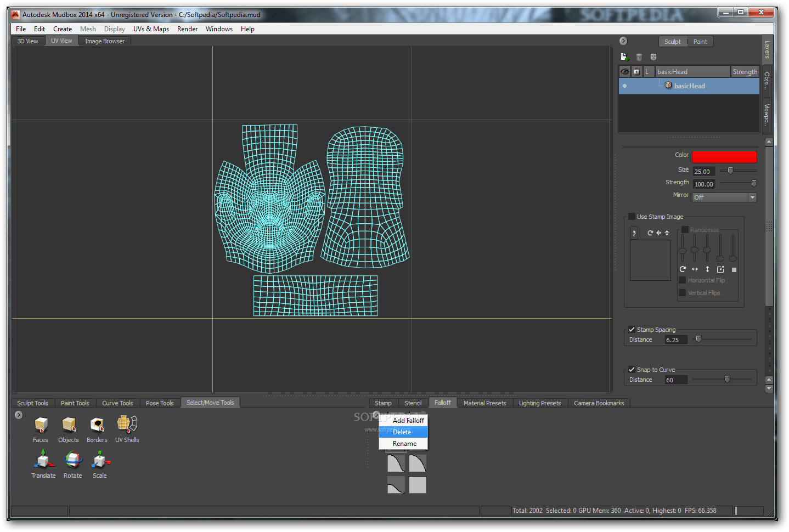The width and height of the screenshot is (789, 532).
Task: Click the randomize vertical position arrow icon
Action: pyautogui.click(x=707, y=269)
